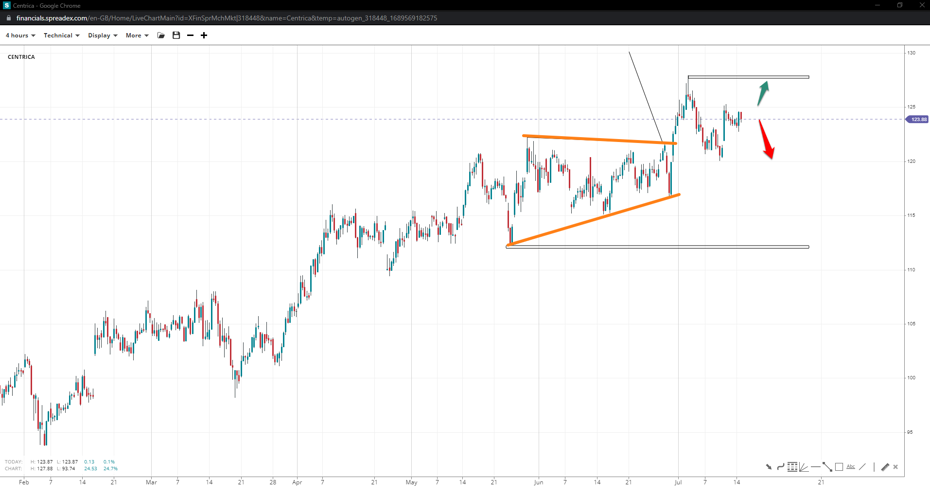Click the open chart folder icon

click(161, 36)
